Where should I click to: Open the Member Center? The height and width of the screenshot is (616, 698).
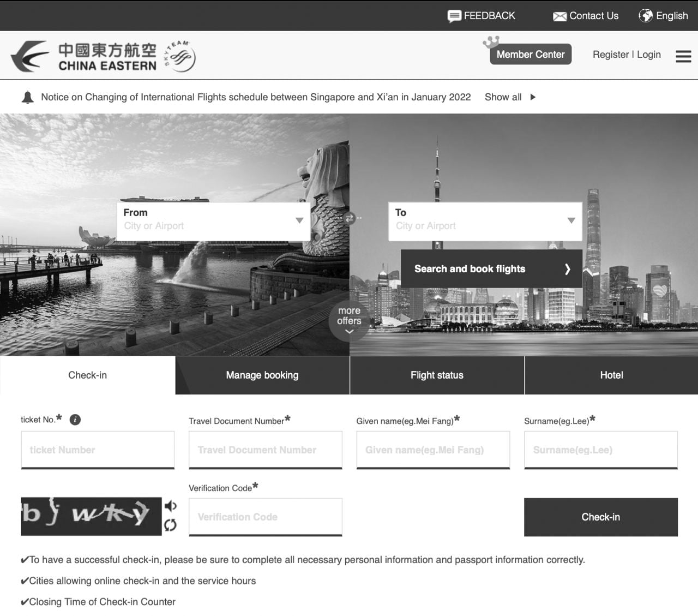[530, 55]
